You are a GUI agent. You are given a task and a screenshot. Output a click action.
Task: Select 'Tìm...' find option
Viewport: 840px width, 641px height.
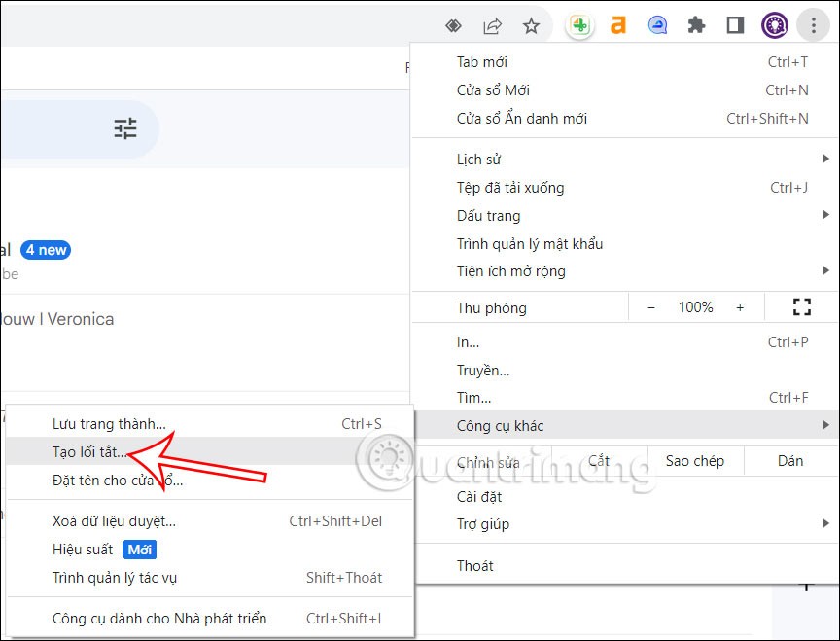point(624,398)
